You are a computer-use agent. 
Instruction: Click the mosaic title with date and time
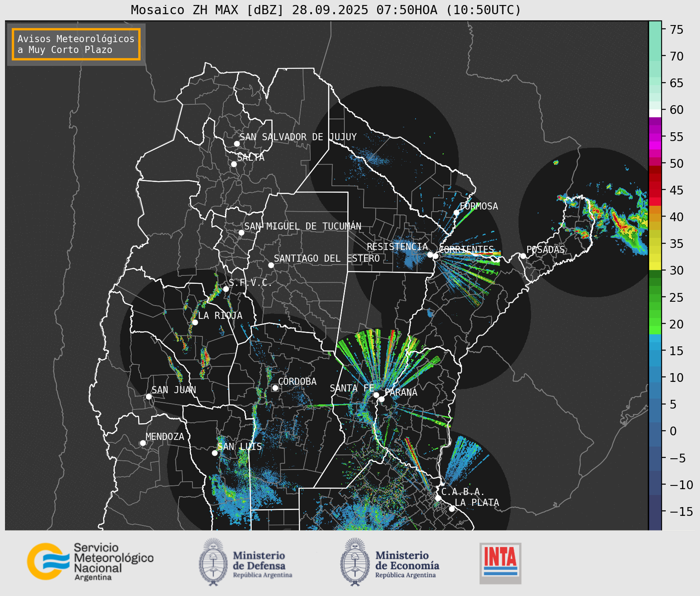pyautogui.click(x=326, y=10)
